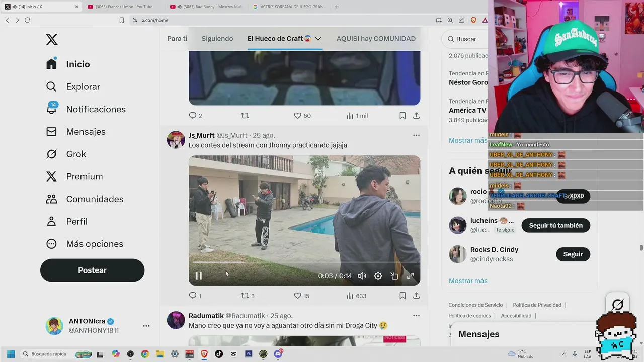Expand El Hueco de Craft dropdown chevron
Image resolution: width=644 pixels, height=362 pixels.
tap(318, 39)
